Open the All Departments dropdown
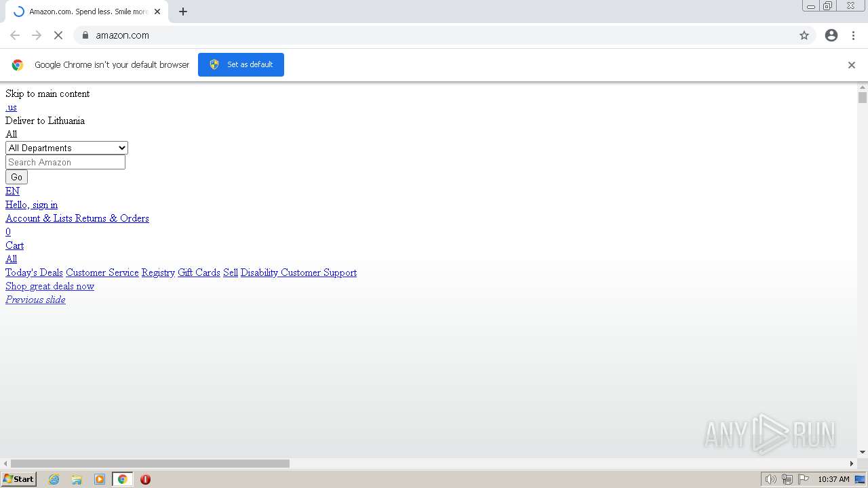 [66, 148]
